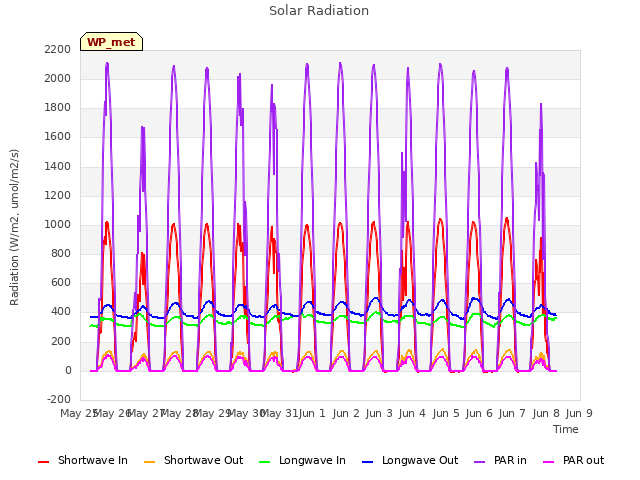This screenshot has width=640, height=480.
Task: Click the Jun 5 x-axis label
Action: click(446, 413)
